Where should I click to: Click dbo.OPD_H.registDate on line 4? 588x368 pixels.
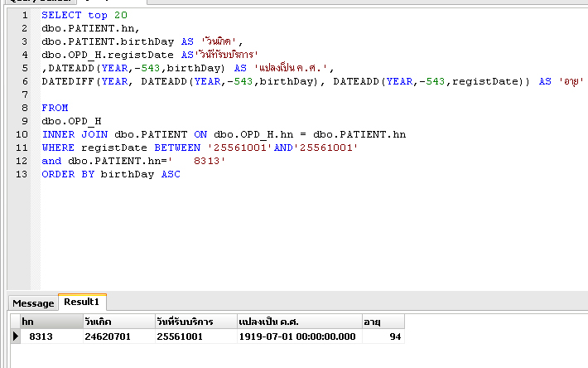pyautogui.click(x=108, y=55)
